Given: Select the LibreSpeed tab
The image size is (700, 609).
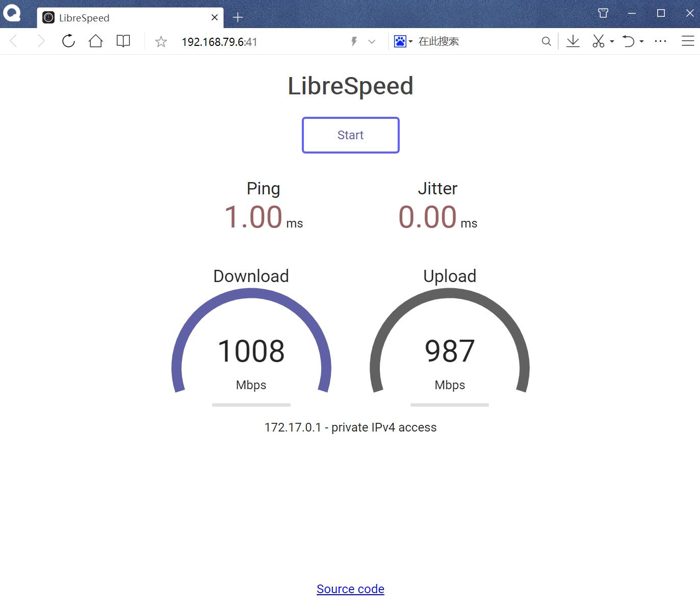Looking at the screenshot, I should pyautogui.click(x=122, y=18).
